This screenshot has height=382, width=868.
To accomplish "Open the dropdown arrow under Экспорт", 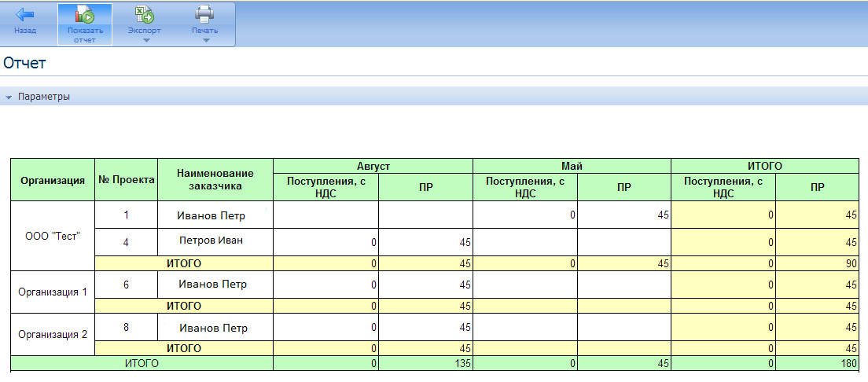I will pyautogui.click(x=145, y=40).
